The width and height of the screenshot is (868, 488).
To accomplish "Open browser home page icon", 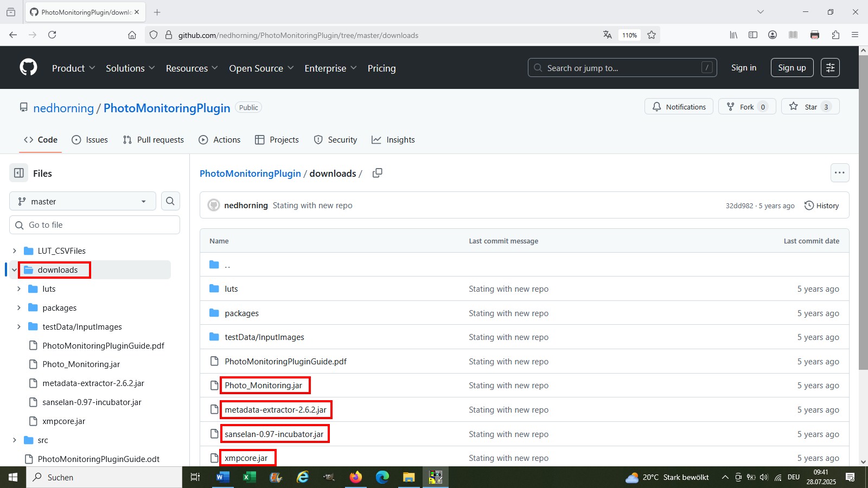I will coord(132,35).
